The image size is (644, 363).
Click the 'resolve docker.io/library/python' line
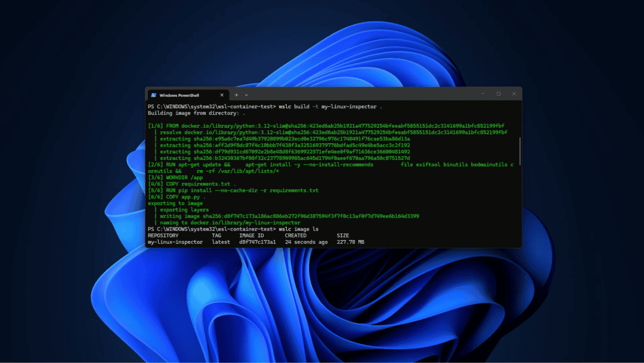(x=333, y=133)
